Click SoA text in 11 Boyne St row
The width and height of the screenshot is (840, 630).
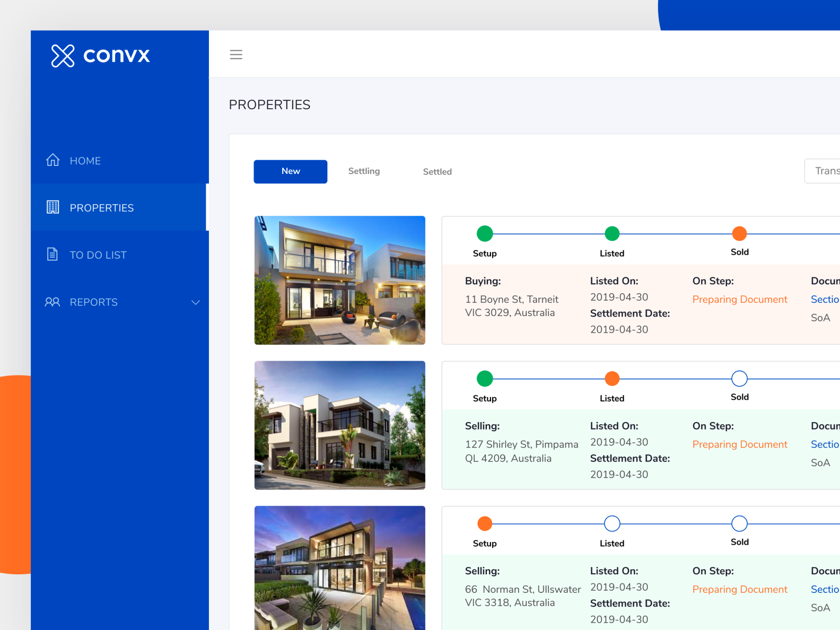pyautogui.click(x=820, y=318)
